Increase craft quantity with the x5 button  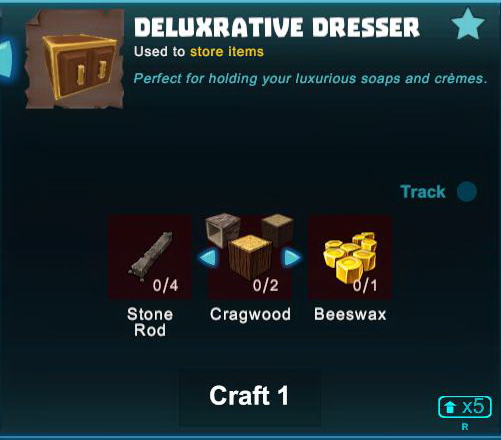[x=465, y=407]
